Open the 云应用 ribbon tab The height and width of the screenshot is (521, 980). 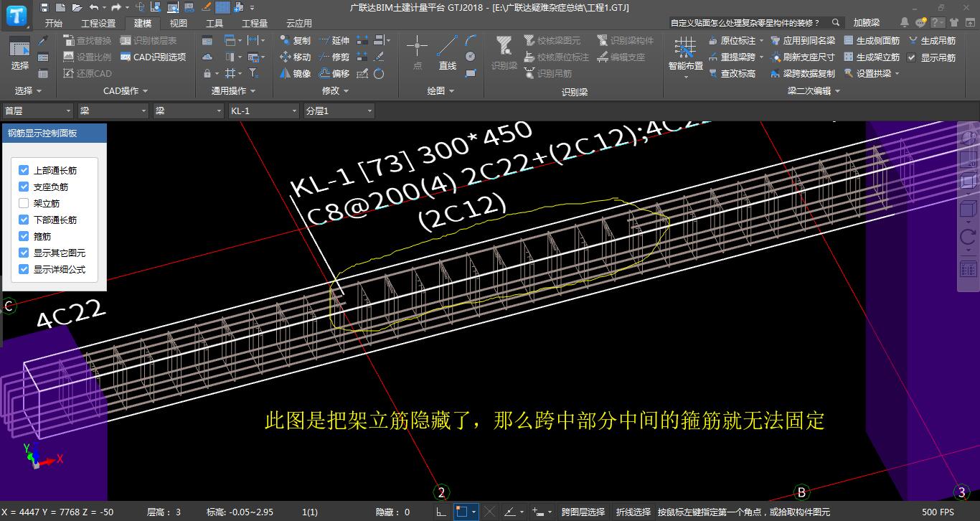click(299, 23)
